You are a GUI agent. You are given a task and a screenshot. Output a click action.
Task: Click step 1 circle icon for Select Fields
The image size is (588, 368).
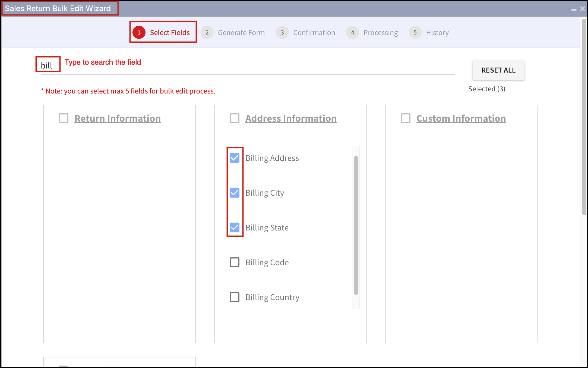point(139,33)
